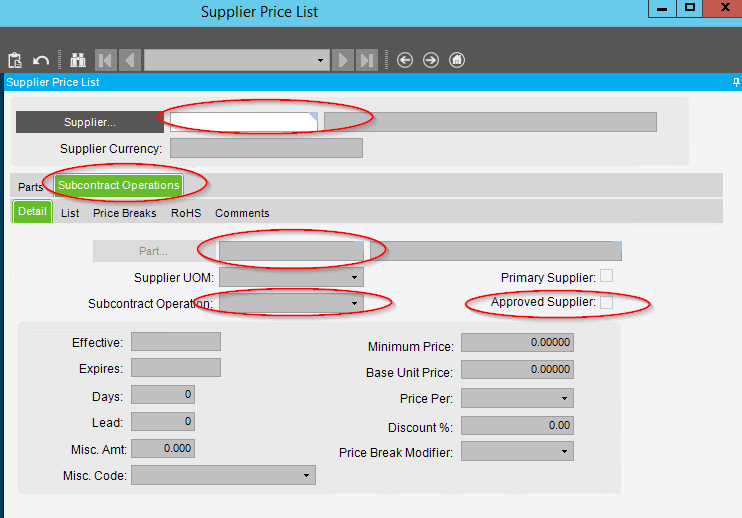
Task: Click the Discount % field
Action: click(517, 425)
